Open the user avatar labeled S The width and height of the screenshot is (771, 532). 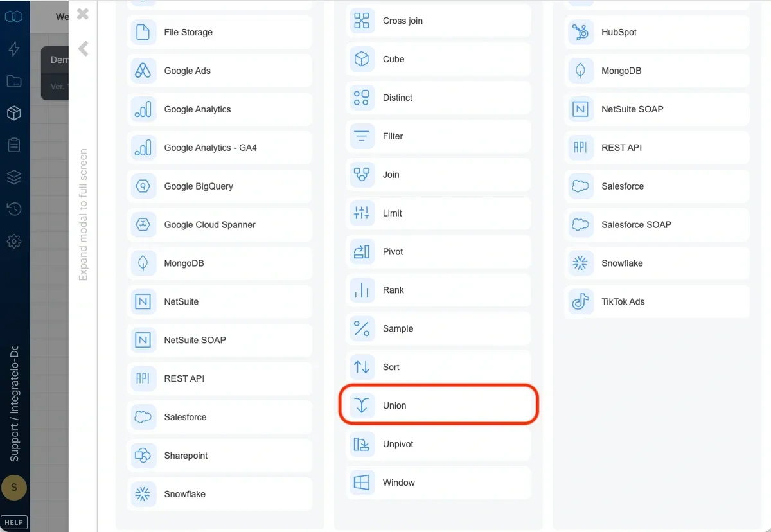[14, 488]
